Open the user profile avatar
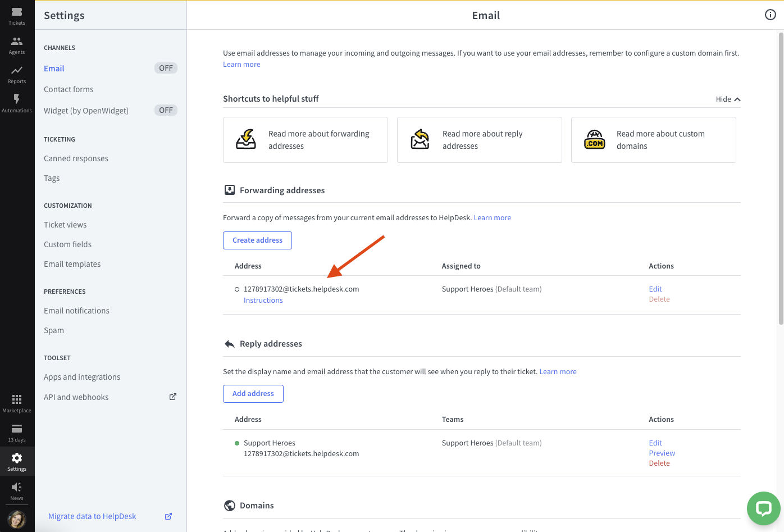Screen dimensions: 784x532 (x=17, y=519)
